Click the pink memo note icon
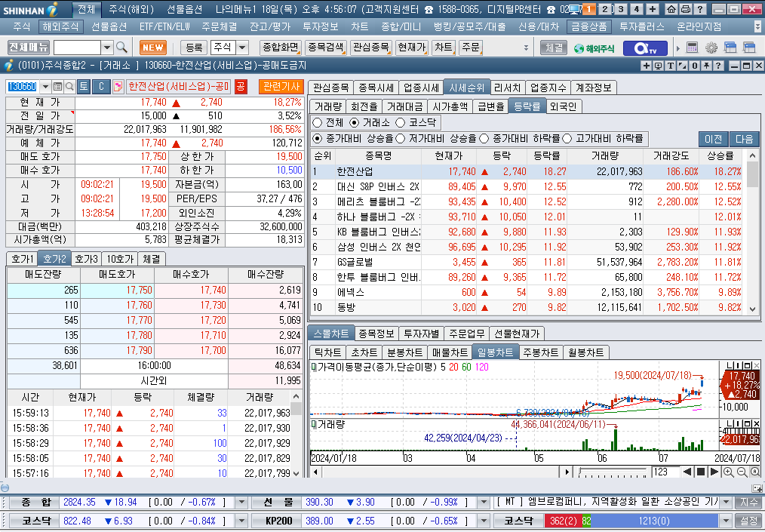 [118, 86]
